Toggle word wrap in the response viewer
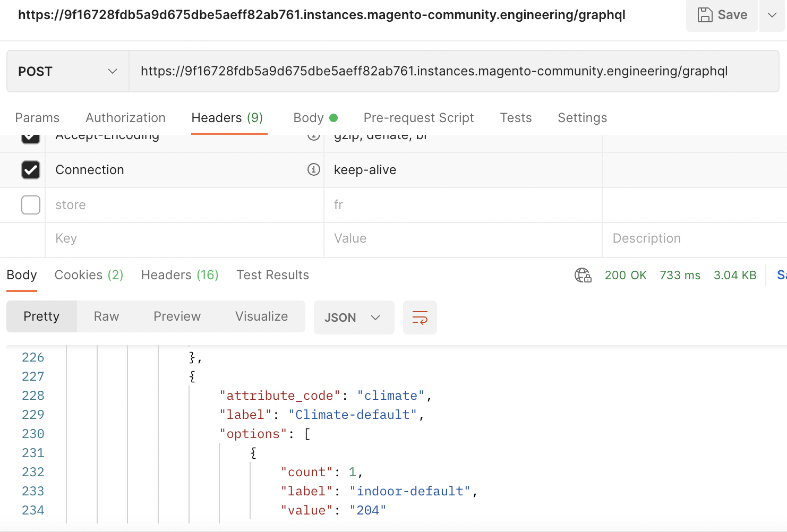 (x=420, y=317)
